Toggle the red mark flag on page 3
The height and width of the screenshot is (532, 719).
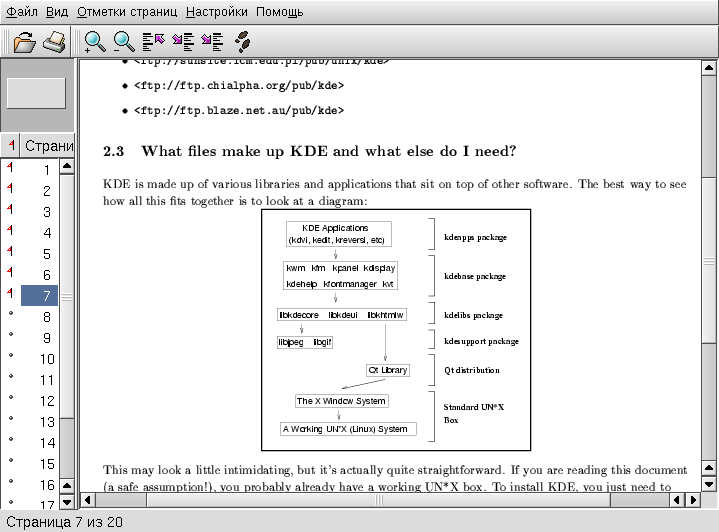click(11, 212)
